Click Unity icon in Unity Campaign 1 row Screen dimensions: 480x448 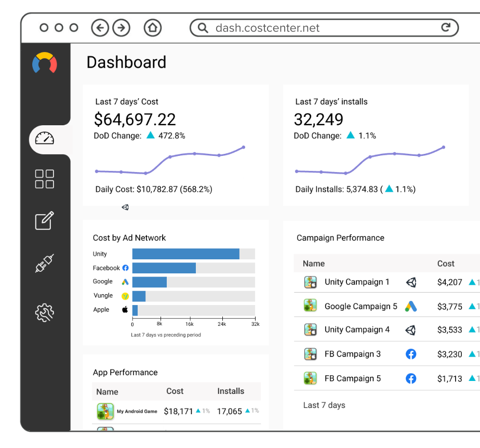click(x=411, y=282)
